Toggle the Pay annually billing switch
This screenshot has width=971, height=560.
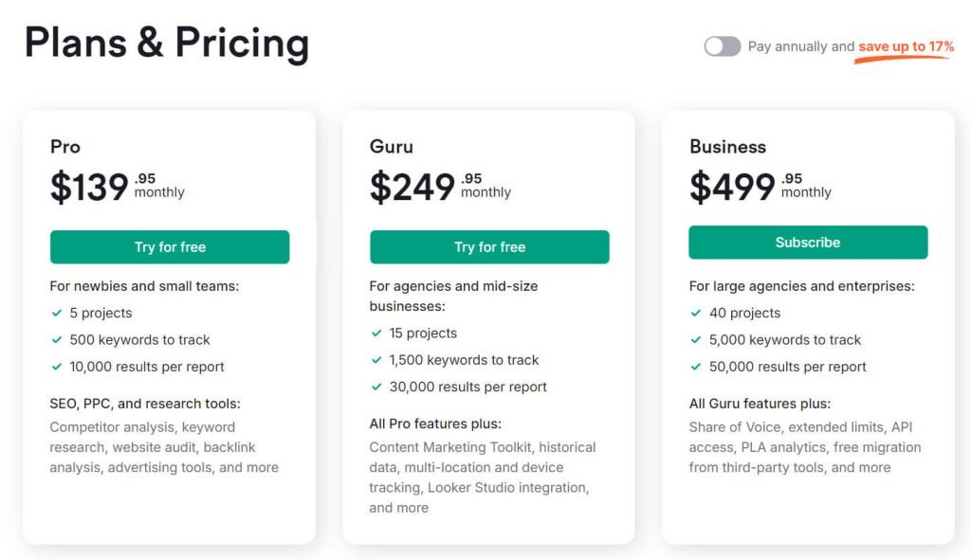tap(722, 46)
